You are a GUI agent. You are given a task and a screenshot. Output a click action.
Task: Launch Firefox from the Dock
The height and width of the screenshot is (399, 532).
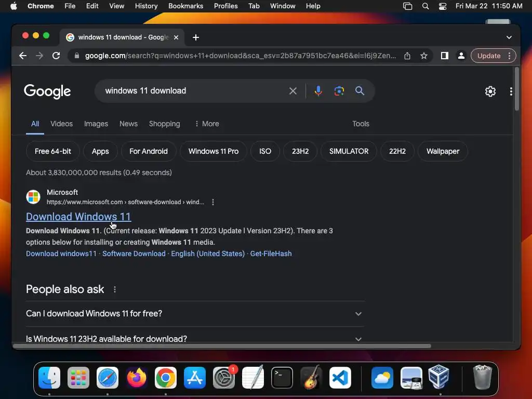point(137,378)
